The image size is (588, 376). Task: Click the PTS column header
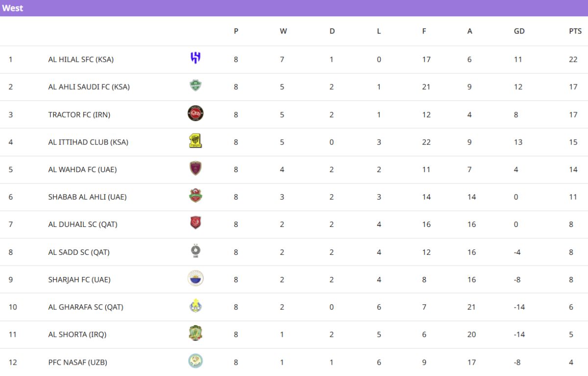pyautogui.click(x=575, y=31)
